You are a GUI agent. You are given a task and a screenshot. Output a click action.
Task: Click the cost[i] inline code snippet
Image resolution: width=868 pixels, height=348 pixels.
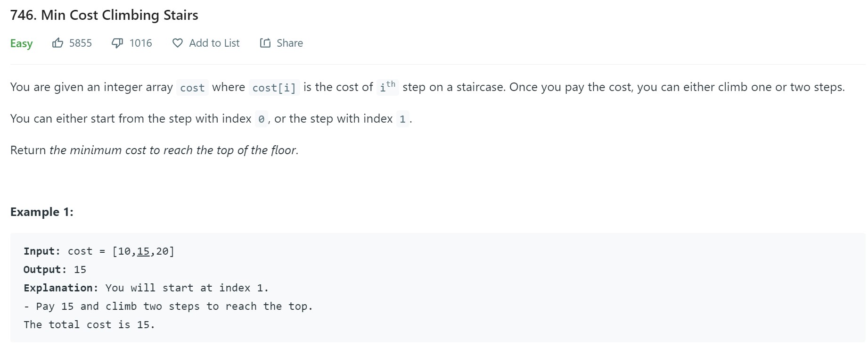(274, 88)
